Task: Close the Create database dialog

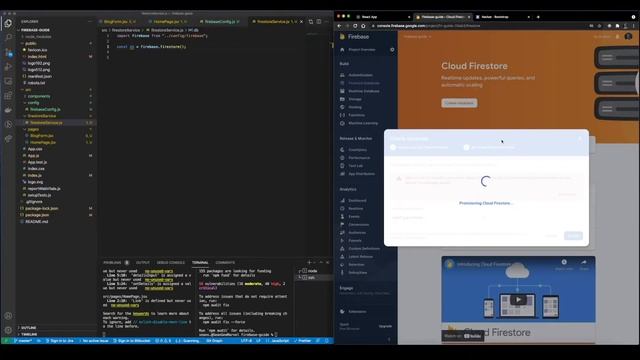Action: tap(580, 139)
